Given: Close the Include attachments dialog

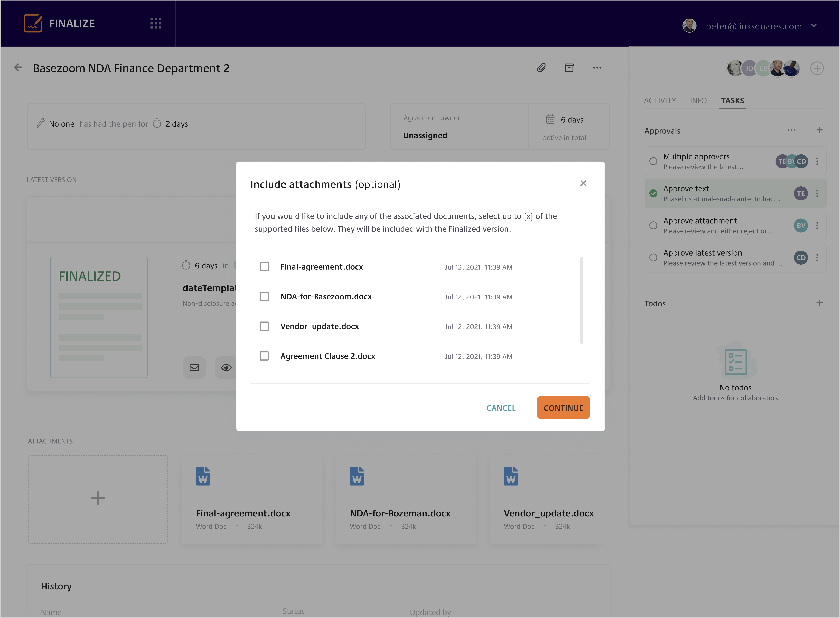Looking at the screenshot, I should [583, 183].
